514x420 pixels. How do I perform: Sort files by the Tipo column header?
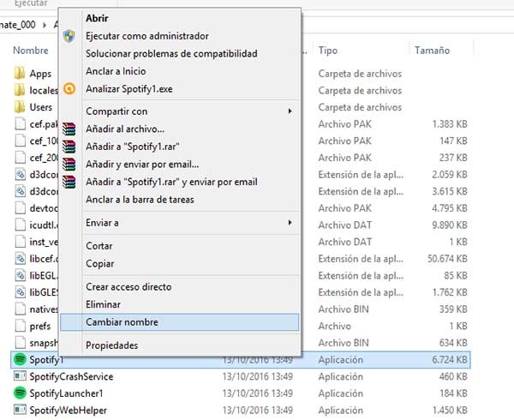point(328,51)
